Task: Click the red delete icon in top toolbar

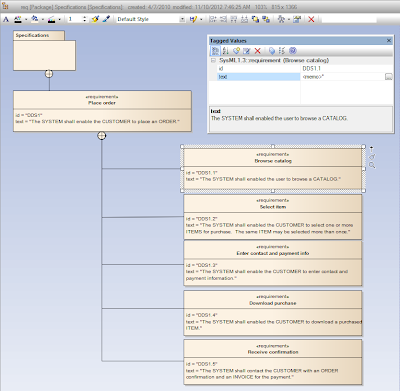Action: [311, 19]
